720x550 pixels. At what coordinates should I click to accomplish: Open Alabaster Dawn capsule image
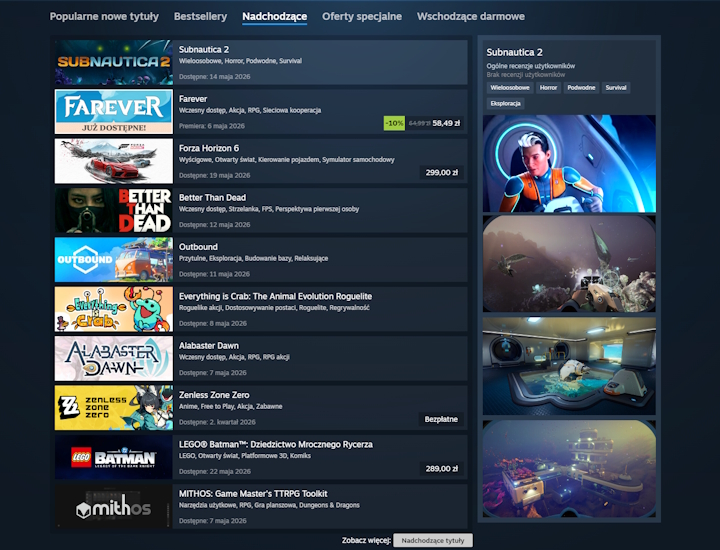(114, 359)
